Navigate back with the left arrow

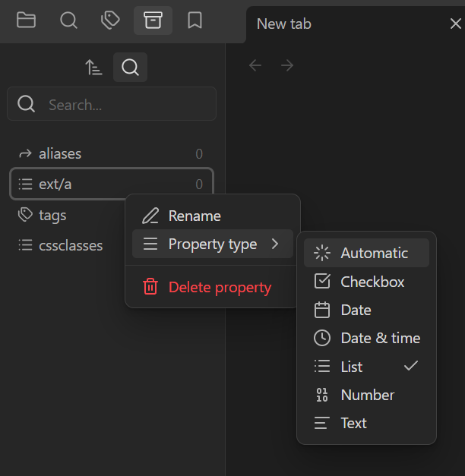click(x=255, y=65)
